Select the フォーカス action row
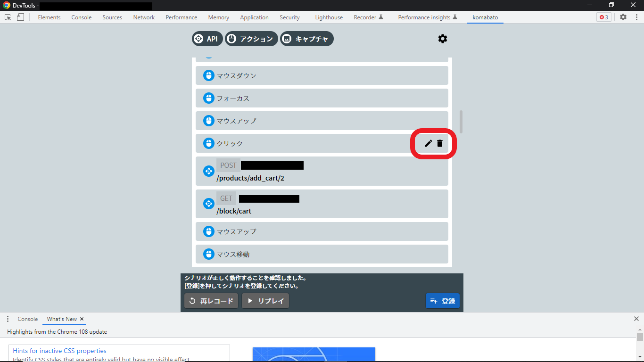This screenshot has width=644, height=362. point(322,98)
